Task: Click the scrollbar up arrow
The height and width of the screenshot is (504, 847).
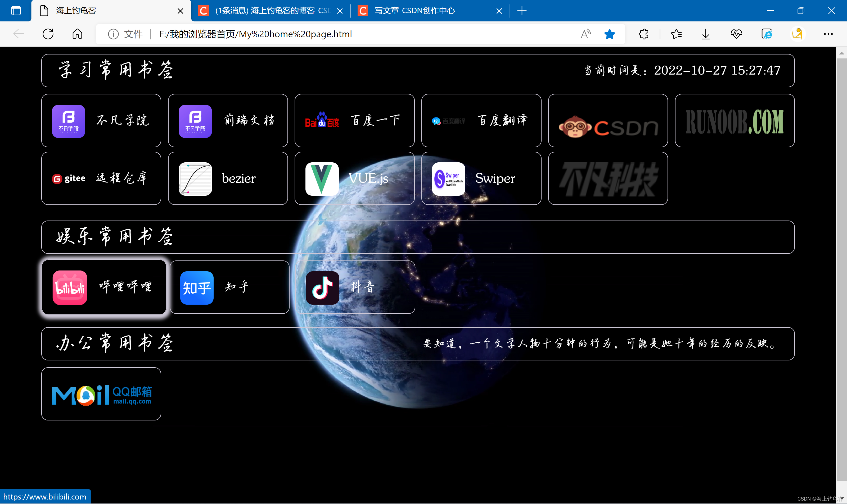Action: click(841, 53)
